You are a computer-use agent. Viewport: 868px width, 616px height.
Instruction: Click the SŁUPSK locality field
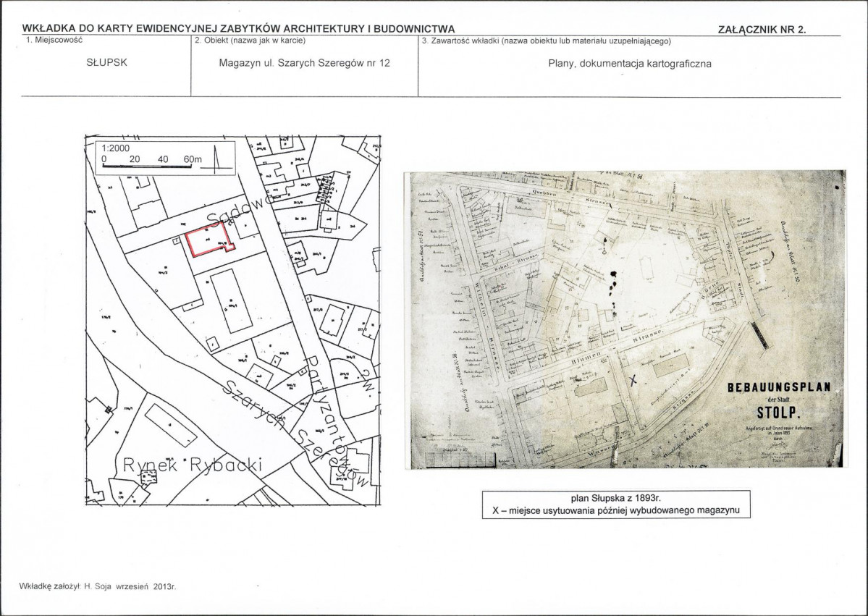pos(107,62)
